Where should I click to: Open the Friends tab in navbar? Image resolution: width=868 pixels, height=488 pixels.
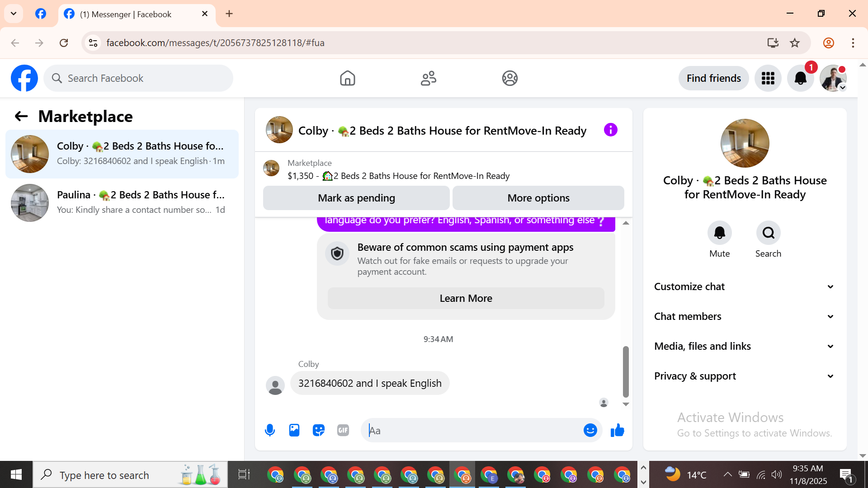coord(428,78)
